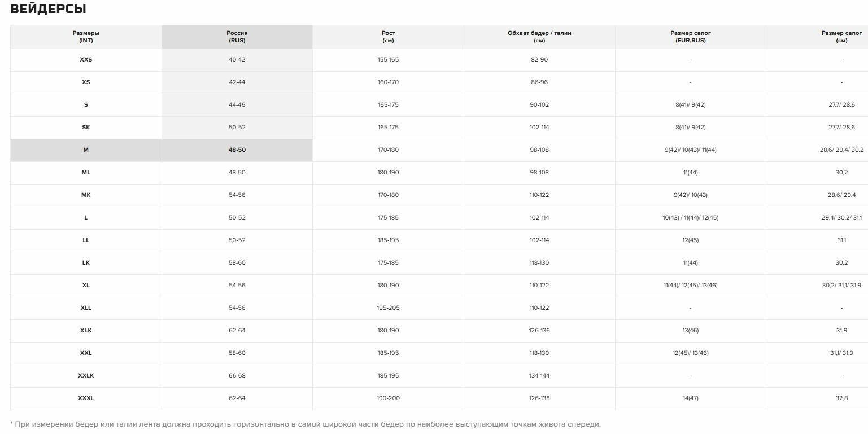Click the ВЕЙДЕРСЫ heading

click(49, 9)
